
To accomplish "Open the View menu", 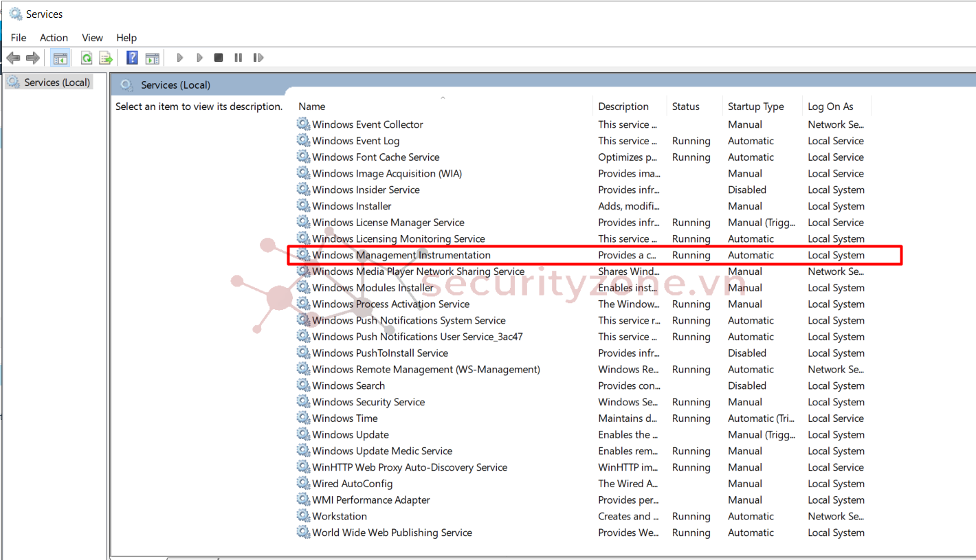I will 92,38.
